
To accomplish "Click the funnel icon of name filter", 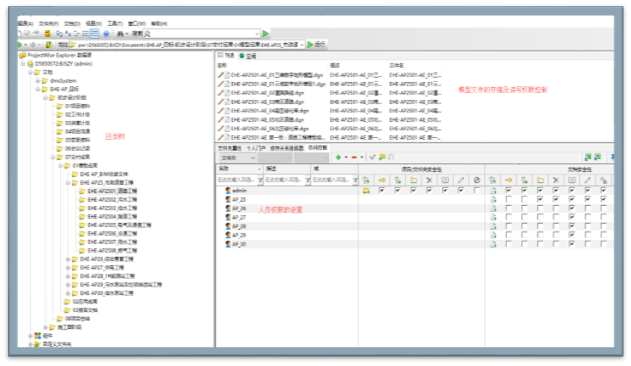I will pyautogui.click(x=260, y=180).
